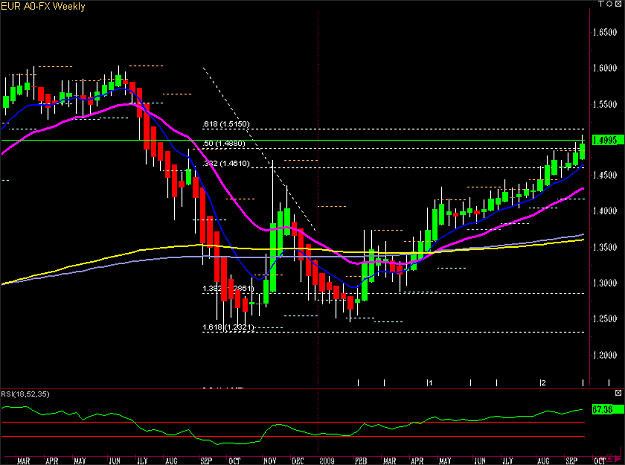Click the NOV label on the time axis

coord(270,461)
